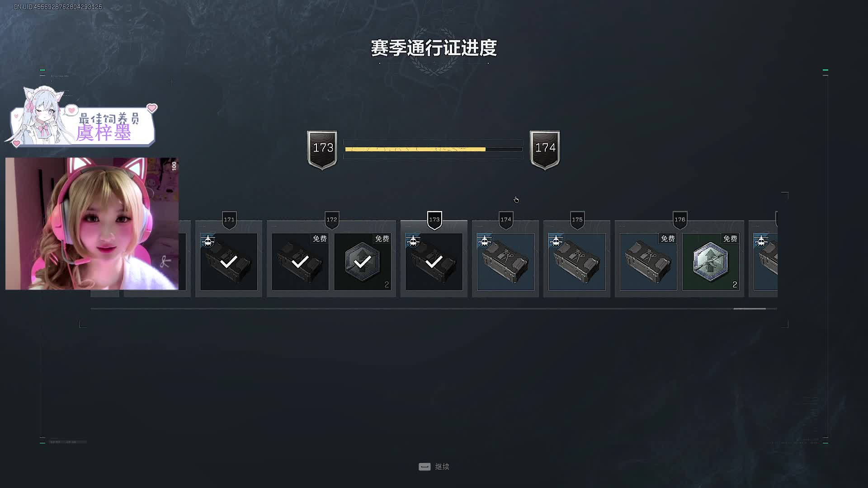Select tier 173 claimed crate reward

434,262
